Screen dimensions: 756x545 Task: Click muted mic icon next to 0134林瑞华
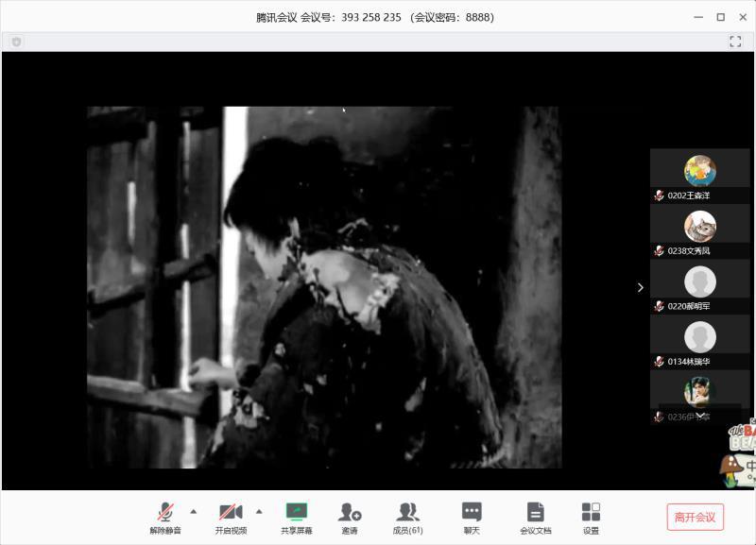[659, 362]
